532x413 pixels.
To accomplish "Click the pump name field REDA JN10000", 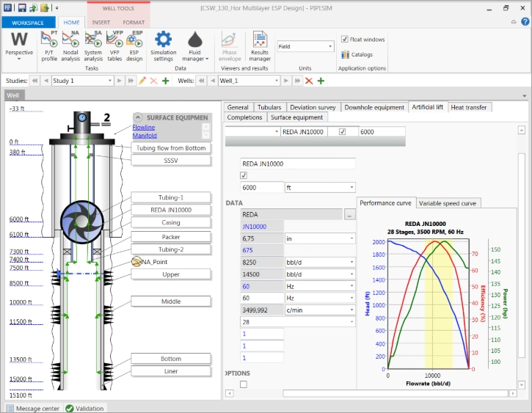I will [298, 164].
